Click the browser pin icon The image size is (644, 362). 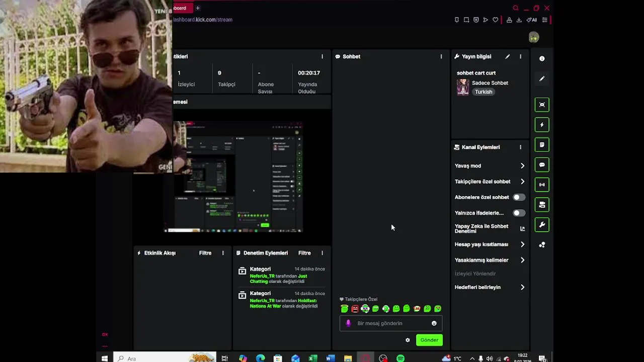coord(457,20)
